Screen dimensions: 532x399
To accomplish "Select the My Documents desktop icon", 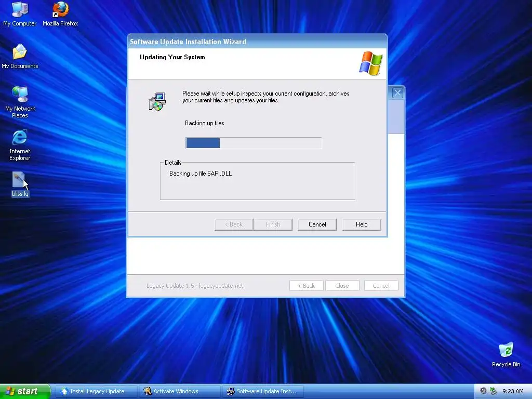I will coord(20,56).
